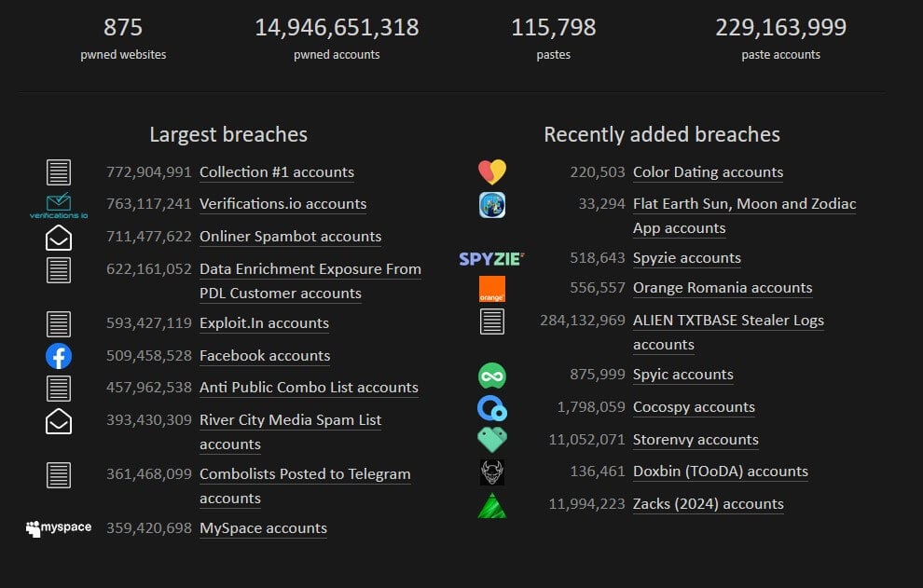Image resolution: width=923 pixels, height=588 pixels.
Task: Click the Orange Romania logo icon
Action: pyautogui.click(x=491, y=289)
